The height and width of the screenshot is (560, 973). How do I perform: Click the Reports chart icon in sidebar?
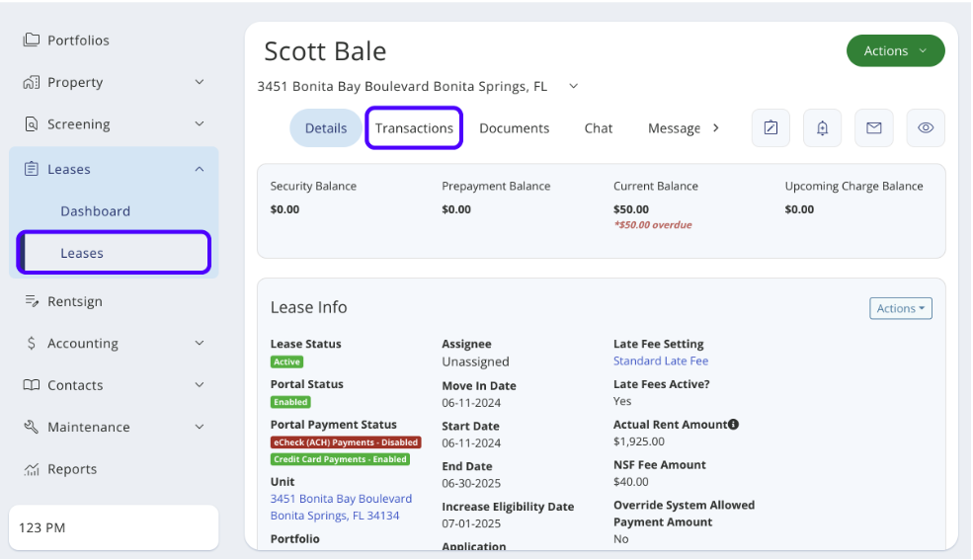coord(31,469)
